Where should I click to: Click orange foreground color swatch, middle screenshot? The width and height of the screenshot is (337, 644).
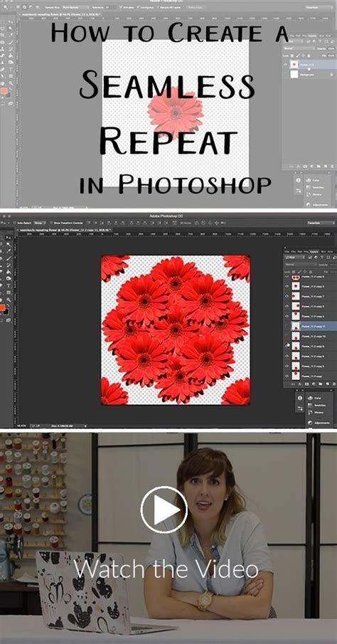[2, 307]
